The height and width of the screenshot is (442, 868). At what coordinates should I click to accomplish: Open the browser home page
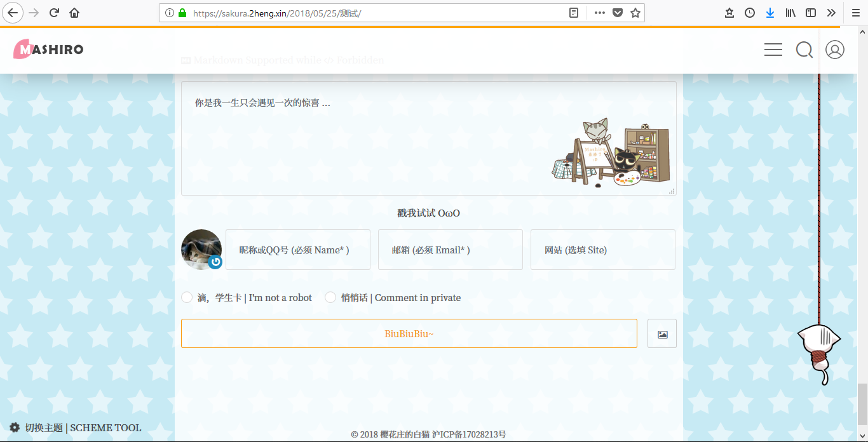click(x=74, y=13)
